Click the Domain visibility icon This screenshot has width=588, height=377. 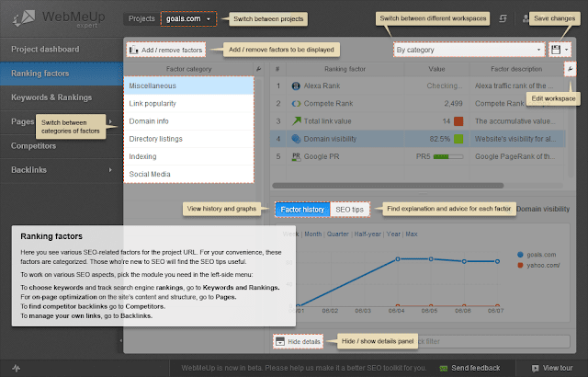click(296, 139)
